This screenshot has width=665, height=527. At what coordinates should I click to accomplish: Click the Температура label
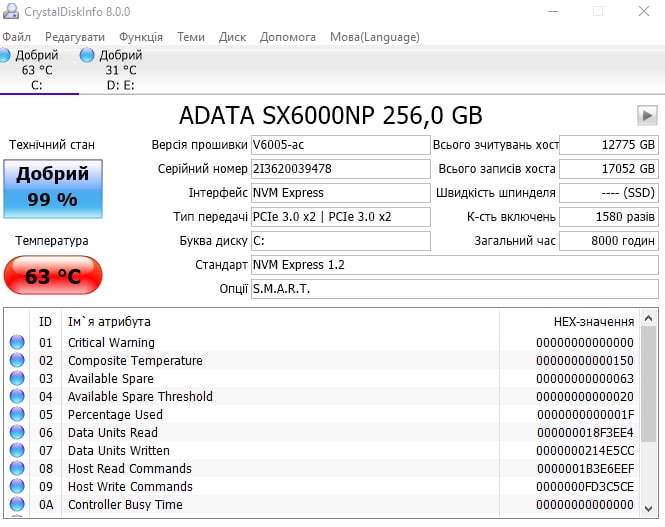point(52,241)
